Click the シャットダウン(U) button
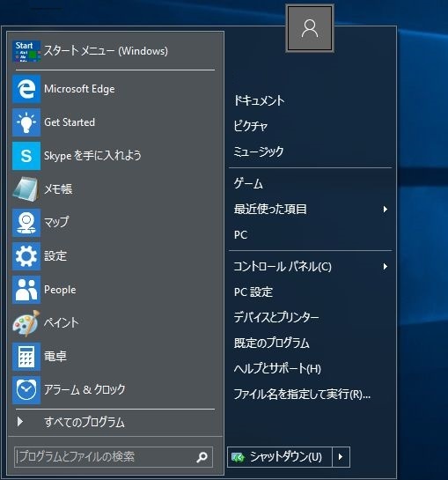The width and height of the screenshot is (448, 480). click(280, 457)
